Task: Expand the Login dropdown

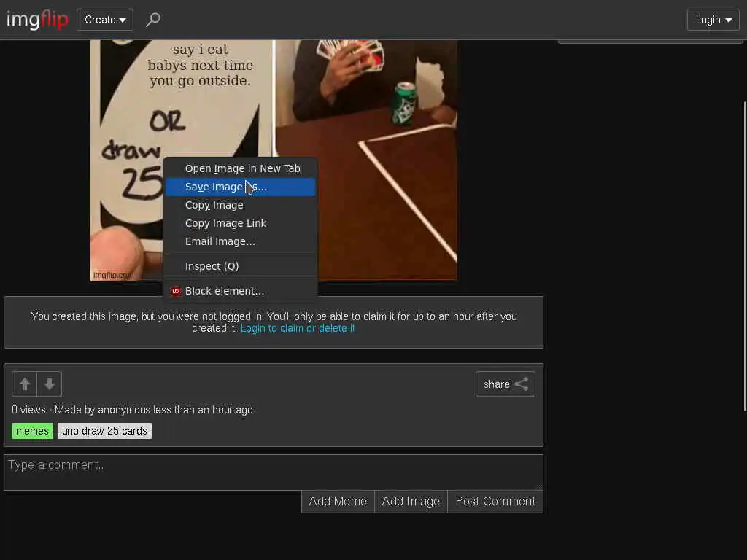Action: (x=713, y=20)
